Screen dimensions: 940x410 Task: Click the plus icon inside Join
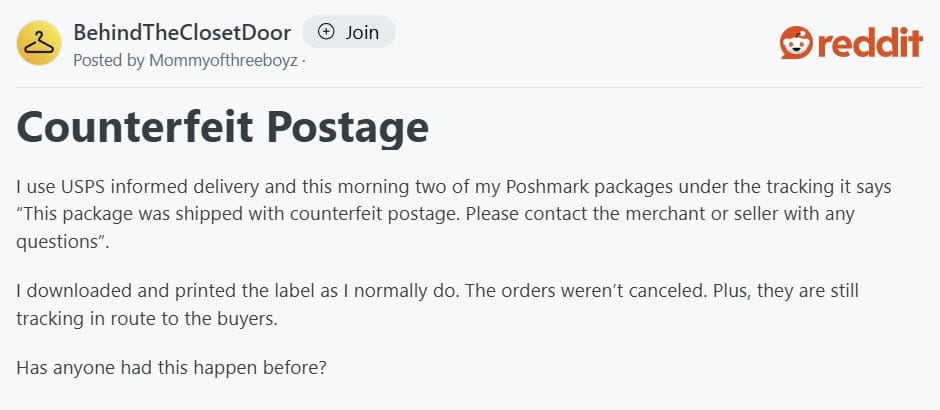pos(326,32)
